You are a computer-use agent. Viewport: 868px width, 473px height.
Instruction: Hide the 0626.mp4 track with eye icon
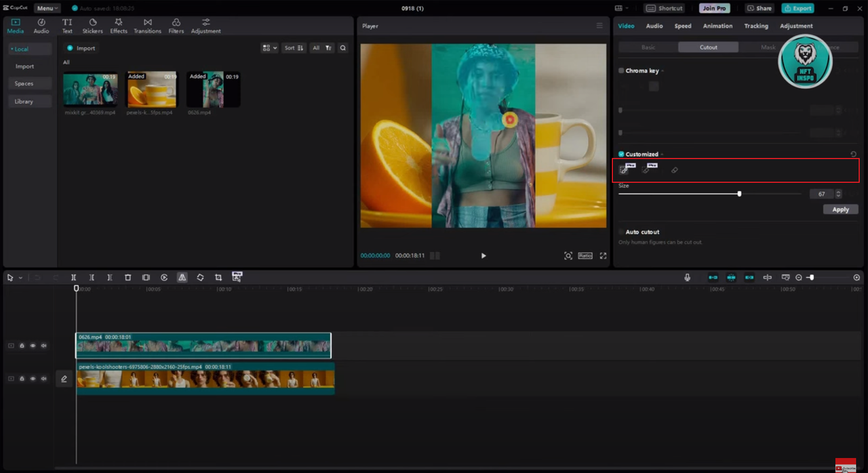(33, 346)
